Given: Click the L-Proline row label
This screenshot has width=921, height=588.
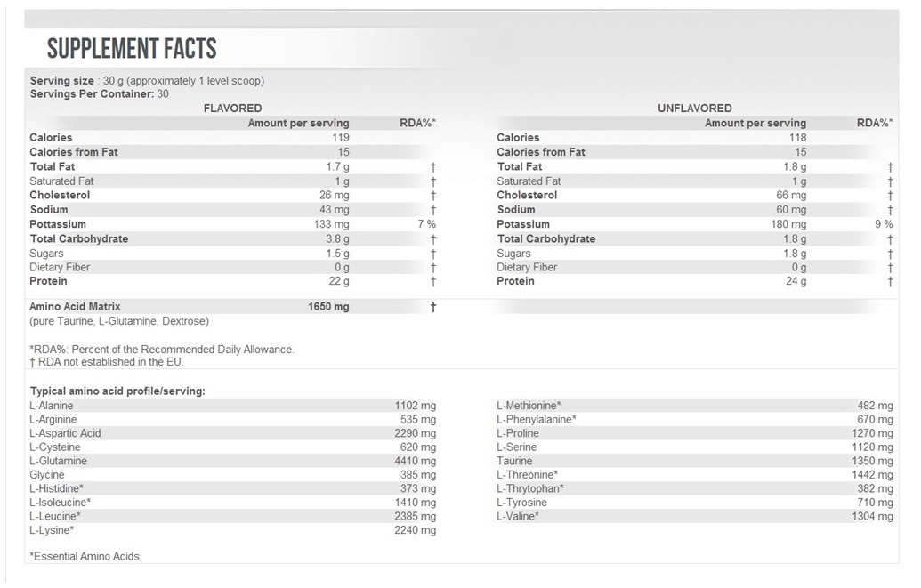Looking at the screenshot, I should tap(518, 433).
